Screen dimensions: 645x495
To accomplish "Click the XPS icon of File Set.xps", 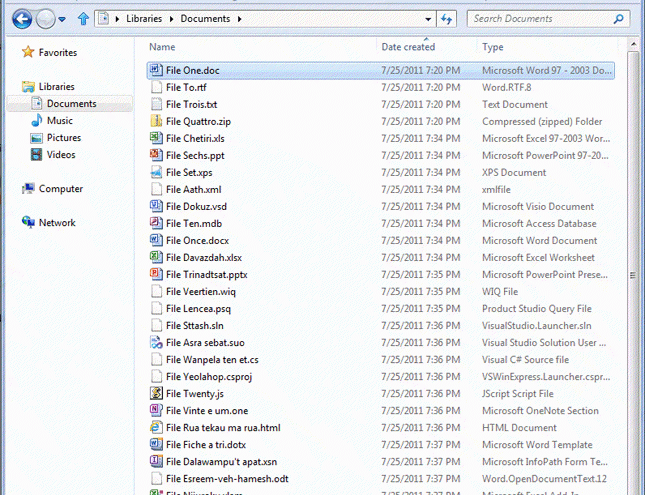I will [x=156, y=172].
